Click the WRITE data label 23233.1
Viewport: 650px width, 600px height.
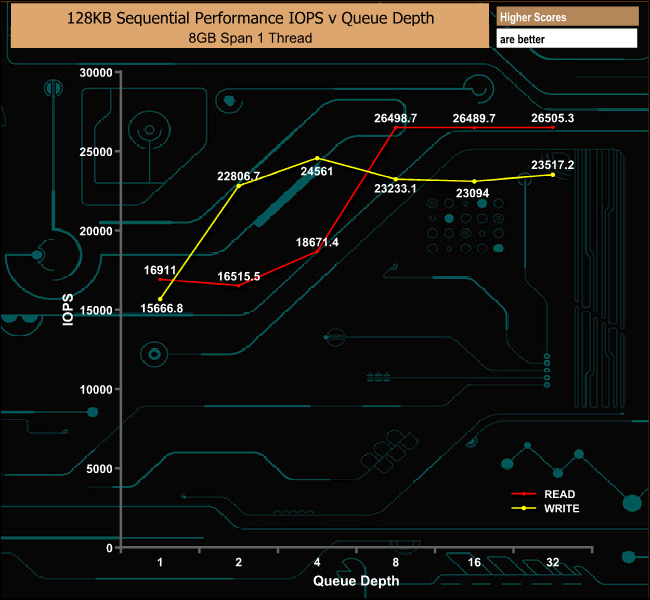(395, 189)
